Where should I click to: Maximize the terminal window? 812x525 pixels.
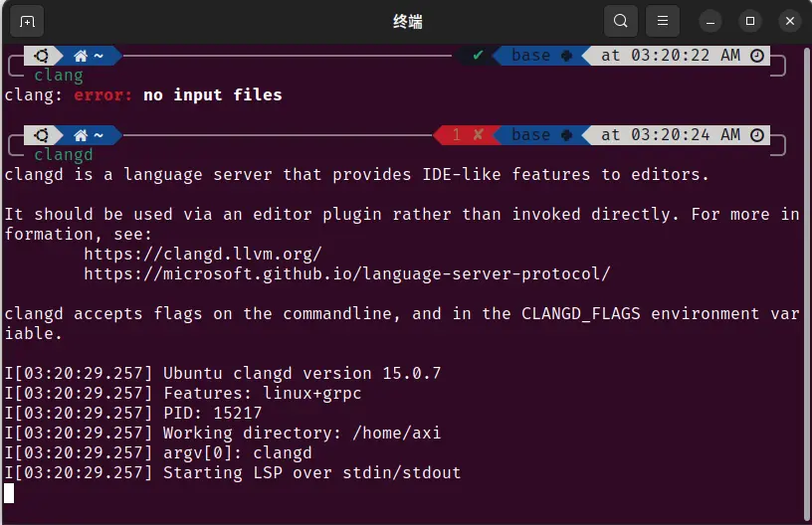750,22
